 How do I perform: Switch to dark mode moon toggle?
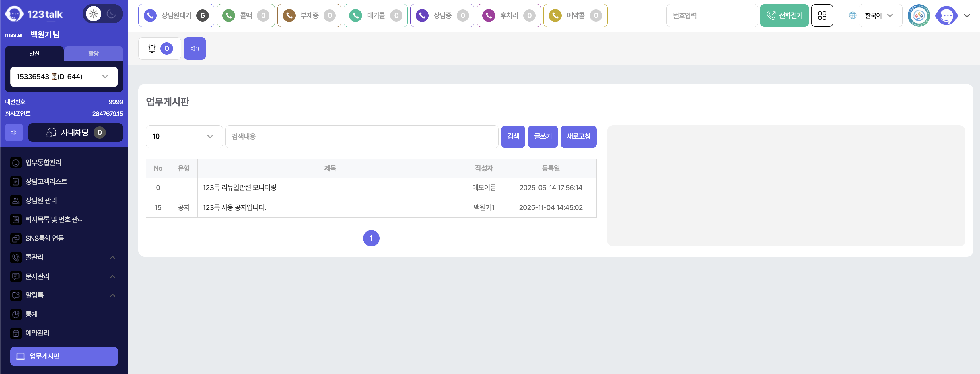[112, 14]
